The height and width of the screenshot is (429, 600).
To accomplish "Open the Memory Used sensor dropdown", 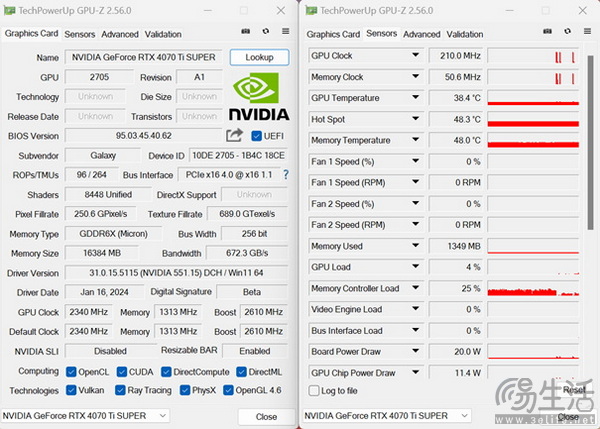I will click(415, 246).
